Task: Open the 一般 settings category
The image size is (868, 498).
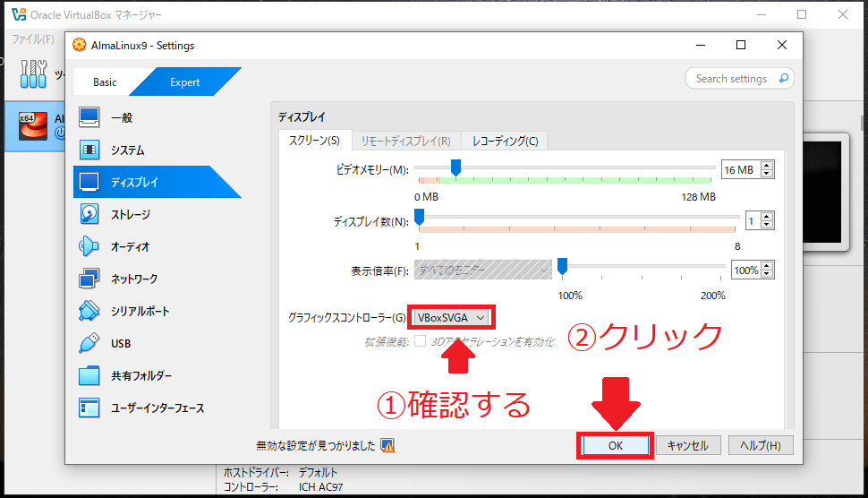Action: (x=157, y=118)
